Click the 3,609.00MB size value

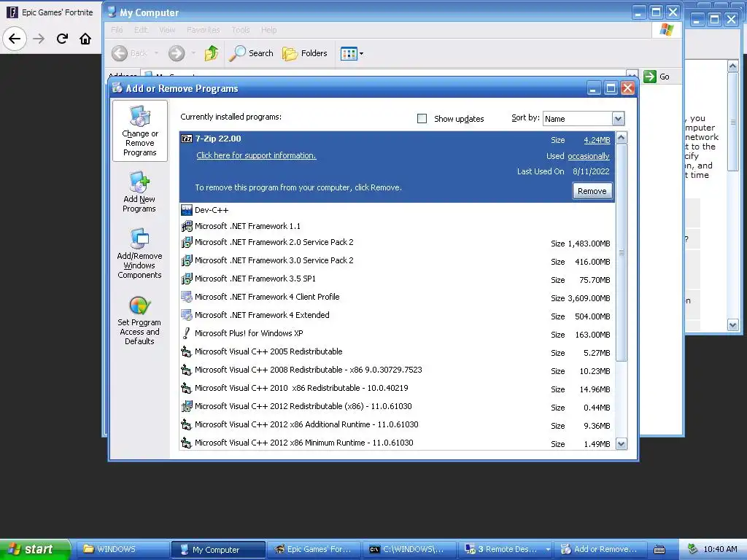tap(589, 298)
